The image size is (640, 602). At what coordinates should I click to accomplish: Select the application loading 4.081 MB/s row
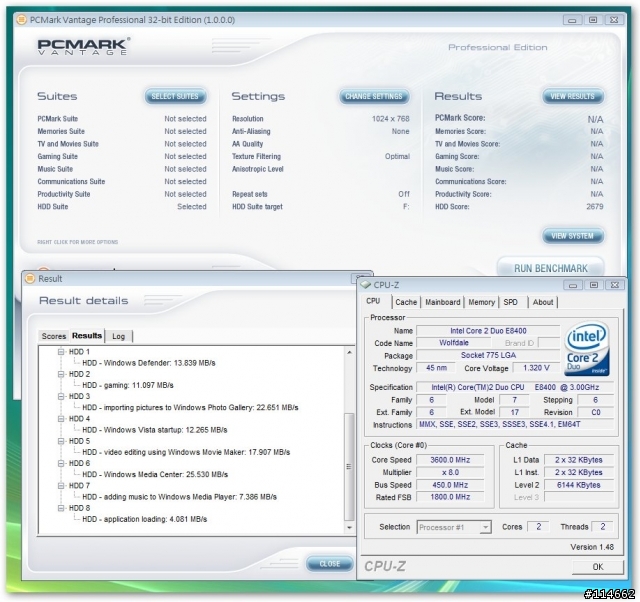tap(144, 519)
